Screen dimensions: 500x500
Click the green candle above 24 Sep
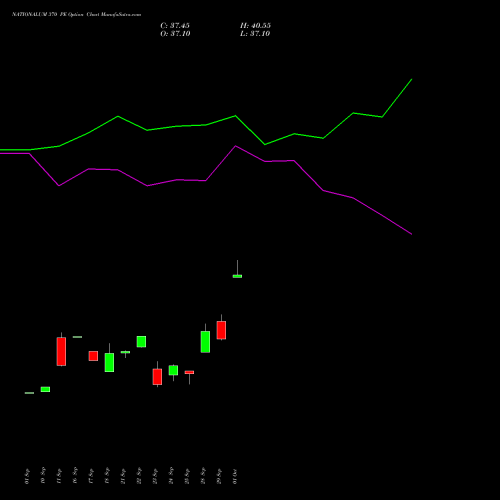tap(173, 370)
